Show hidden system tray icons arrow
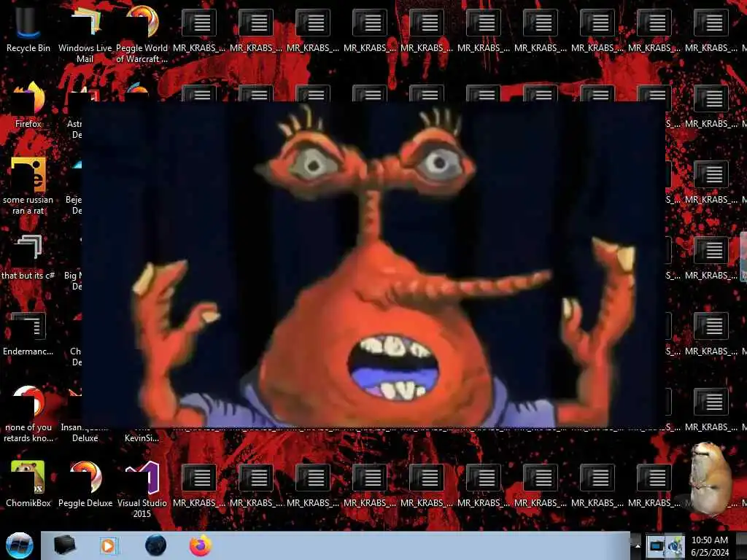The width and height of the screenshot is (747, 560). [x=638, y=545]
